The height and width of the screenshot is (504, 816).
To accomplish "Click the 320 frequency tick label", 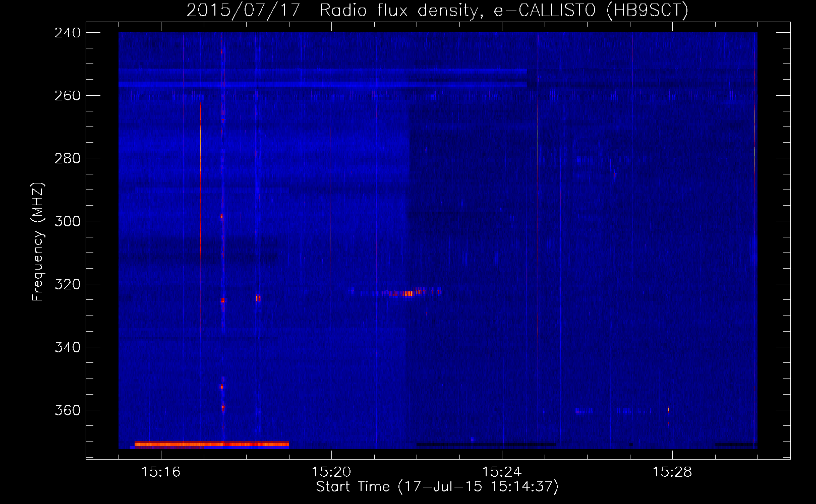I will (x=68, y=284).
